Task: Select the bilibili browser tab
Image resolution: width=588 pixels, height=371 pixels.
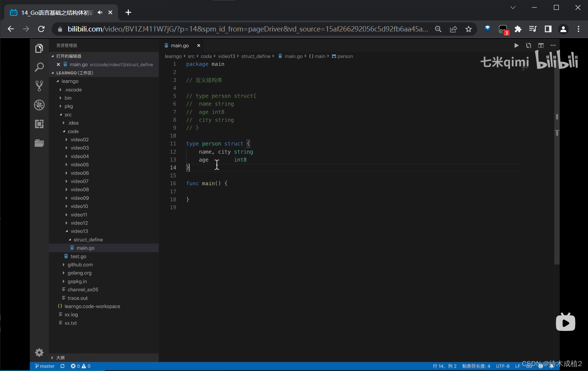Action: [x=61, y=13]
